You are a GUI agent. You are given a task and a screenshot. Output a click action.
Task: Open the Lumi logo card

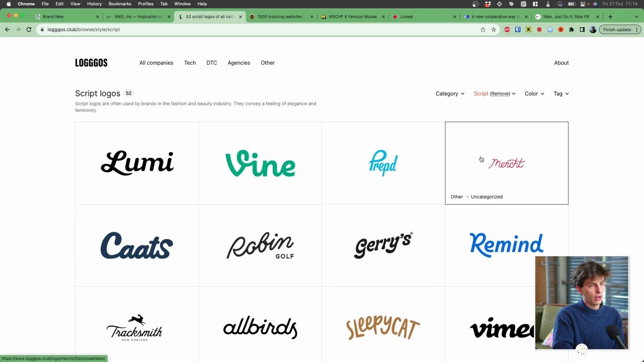click(x=137, y=163)
